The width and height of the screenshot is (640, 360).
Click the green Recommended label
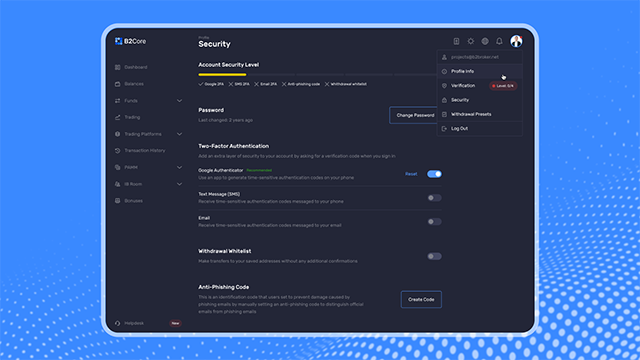point(259,170)
